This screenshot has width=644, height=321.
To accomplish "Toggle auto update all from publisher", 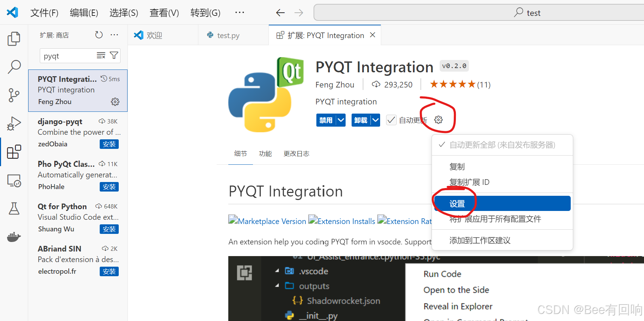I will [502, 145].
